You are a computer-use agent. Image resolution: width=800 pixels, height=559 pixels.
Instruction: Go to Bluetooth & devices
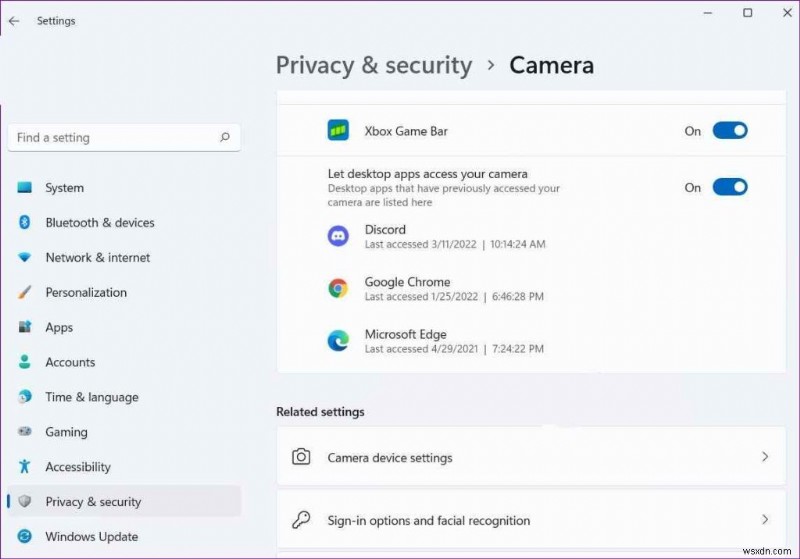[x=124, y=222]
